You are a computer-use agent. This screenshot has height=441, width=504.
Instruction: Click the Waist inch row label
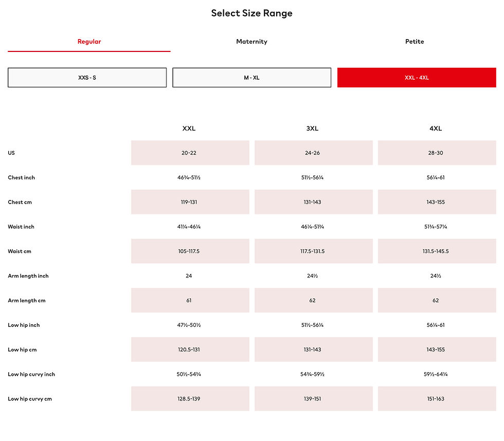tap(21, 227)
